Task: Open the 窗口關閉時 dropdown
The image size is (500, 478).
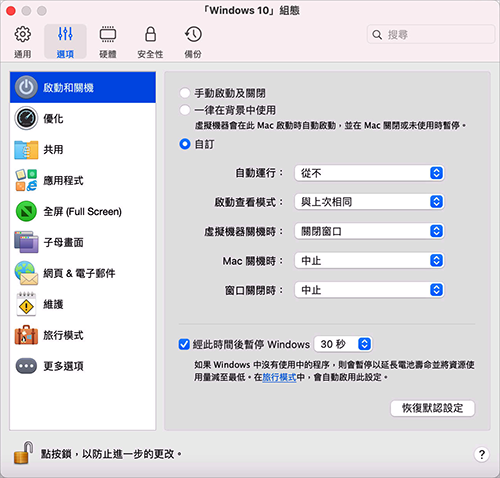Action: click(x=369, y=290)
